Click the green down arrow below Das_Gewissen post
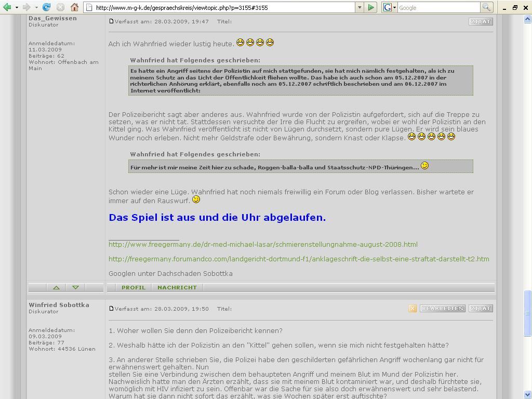 pos(75,287)
